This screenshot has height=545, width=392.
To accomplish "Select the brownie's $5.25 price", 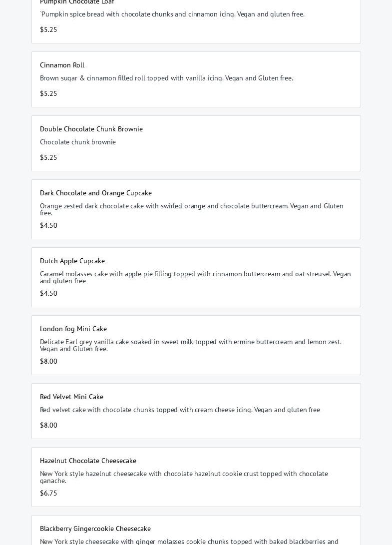I will pos(48,157).
